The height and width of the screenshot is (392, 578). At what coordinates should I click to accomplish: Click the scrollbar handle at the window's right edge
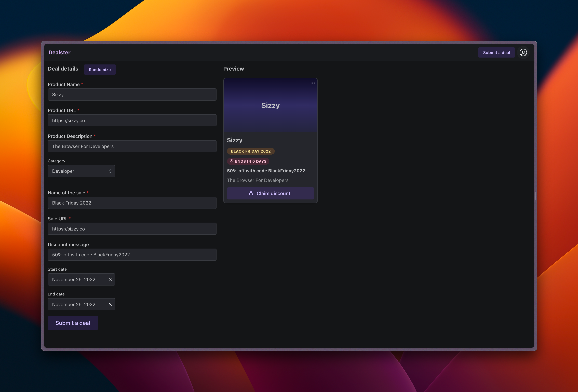click(x=535, y=196)
